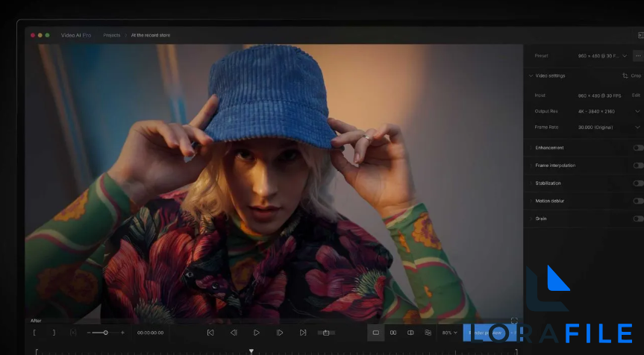Select the 'At the record store' breadcrumb
Image resolution: width=644 pixels, height=355 pixels.
150,35
